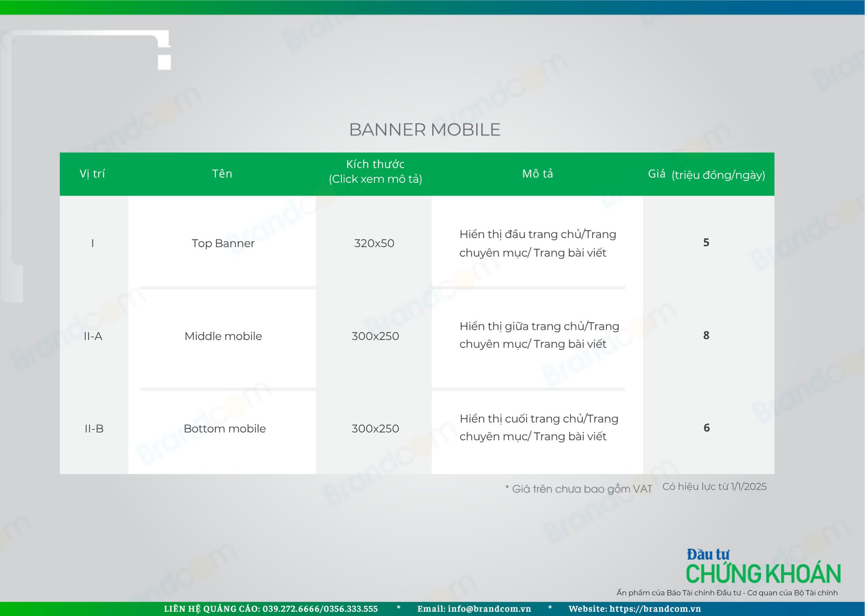Click the 'Vị trí' column header
865x616 pixels.
pos(92,174)
